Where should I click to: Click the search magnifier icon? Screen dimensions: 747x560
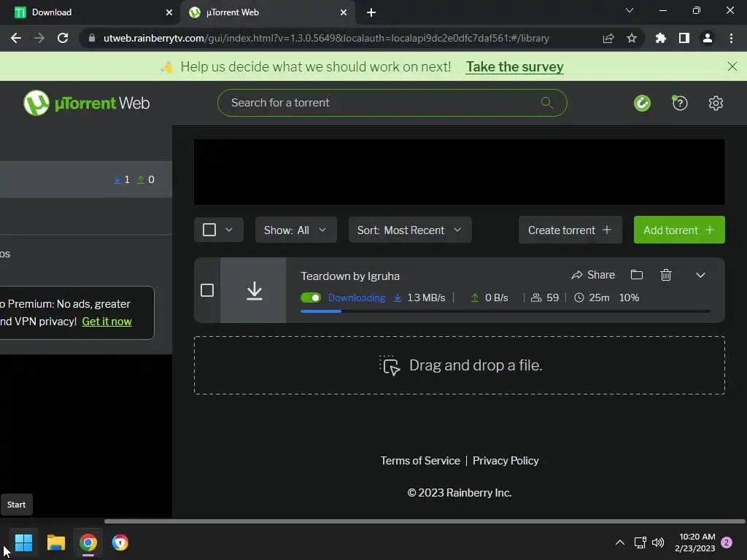547,102
